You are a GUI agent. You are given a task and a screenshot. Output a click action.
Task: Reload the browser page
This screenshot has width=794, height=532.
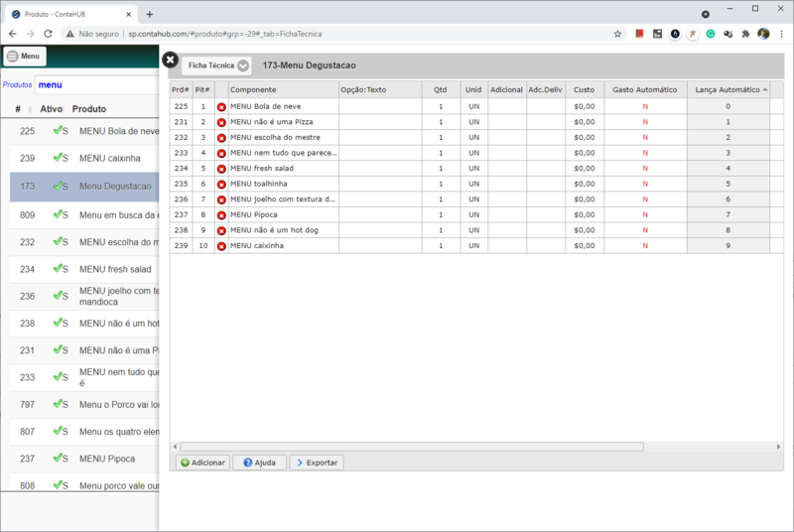pos(48,34)
